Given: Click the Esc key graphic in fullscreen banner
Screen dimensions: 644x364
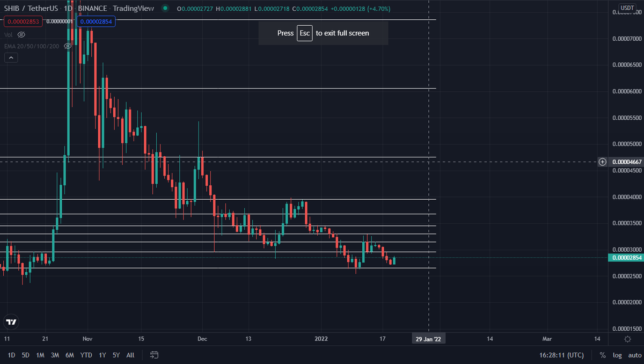Looking at the screenshot, I should tap(304, 33).
